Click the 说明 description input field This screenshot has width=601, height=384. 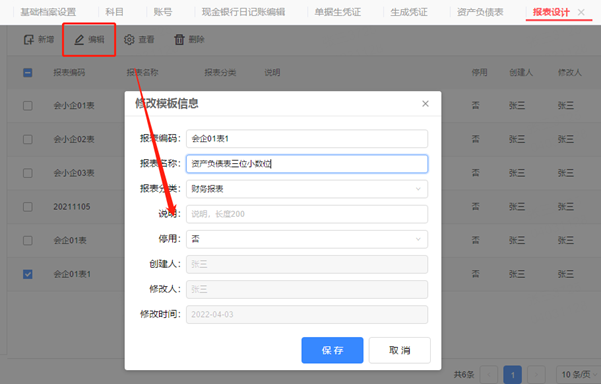coord(307,214)
